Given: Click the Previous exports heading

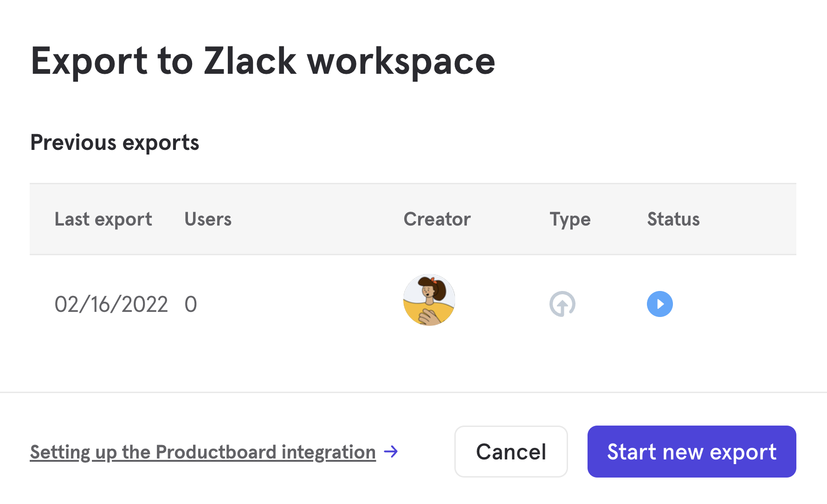Looking at the screenshot, I should tap(115, 142).
